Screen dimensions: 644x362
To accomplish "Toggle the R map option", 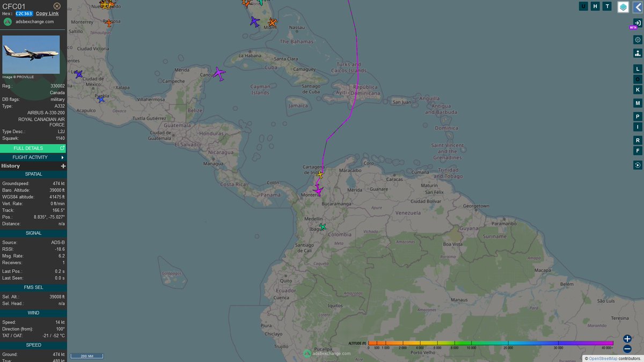I will point(638,141).
